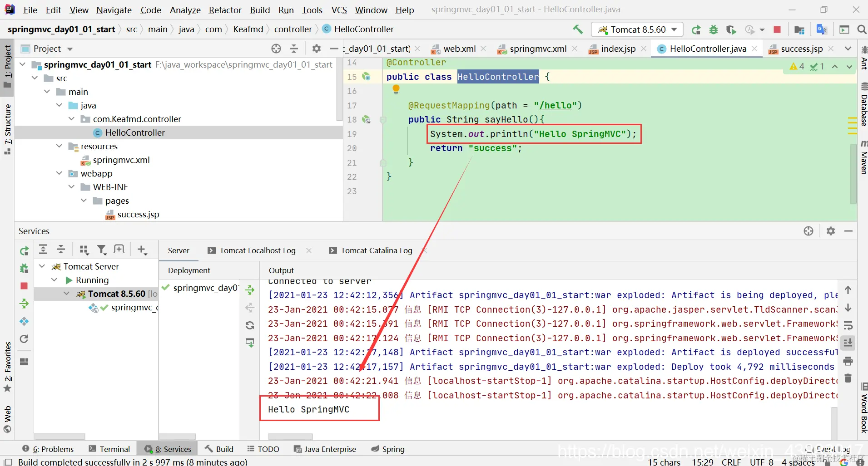Locate current file in Project panel

point(276,49)
